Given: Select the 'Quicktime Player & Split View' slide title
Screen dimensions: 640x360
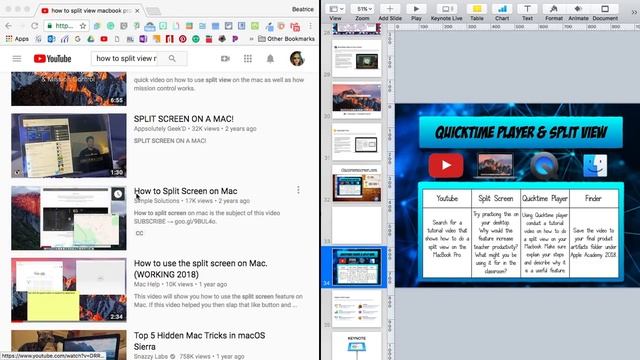Looking at the screenshot, I should click(521, 132).
